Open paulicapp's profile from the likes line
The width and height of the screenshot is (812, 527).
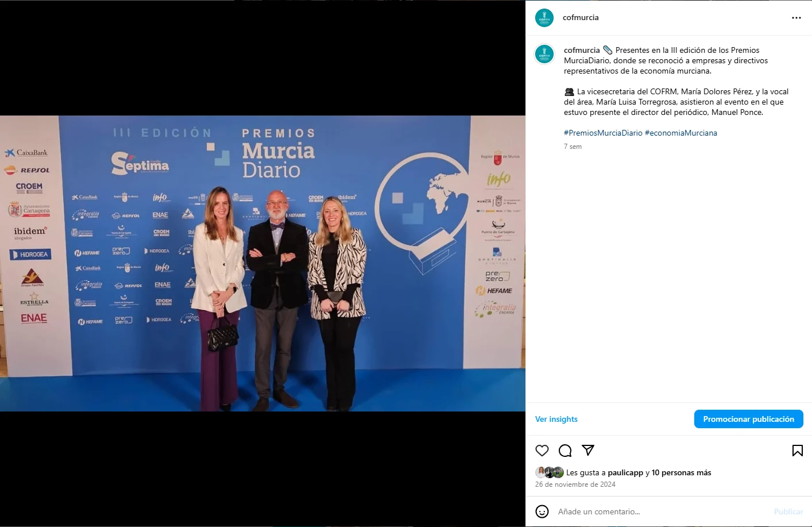[625, 472]
